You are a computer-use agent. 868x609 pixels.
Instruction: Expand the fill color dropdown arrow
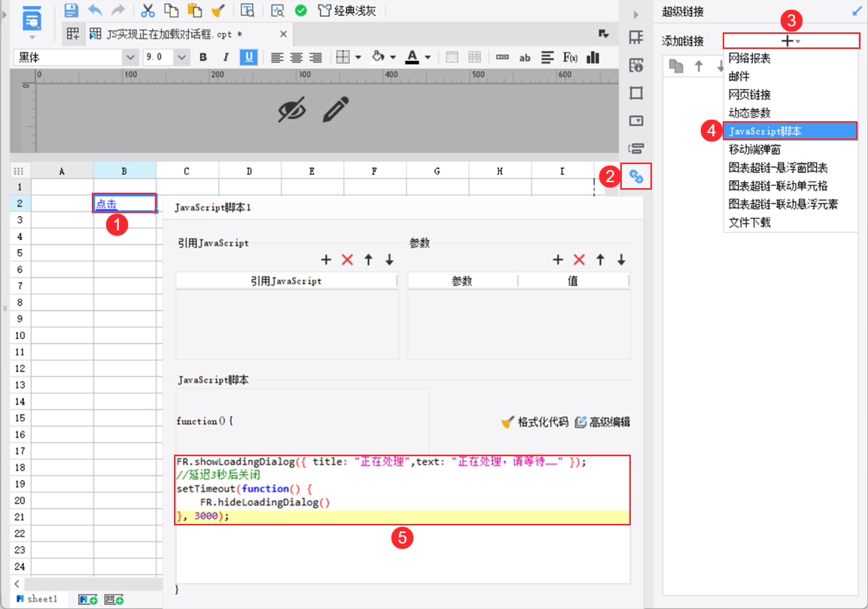click(x=393, y=57)
